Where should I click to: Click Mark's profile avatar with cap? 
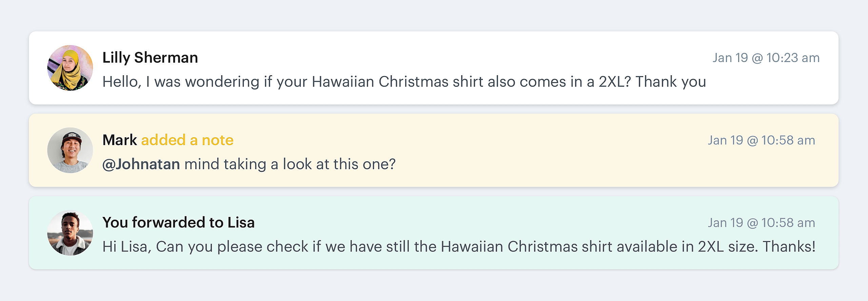[x=70, y=150]
